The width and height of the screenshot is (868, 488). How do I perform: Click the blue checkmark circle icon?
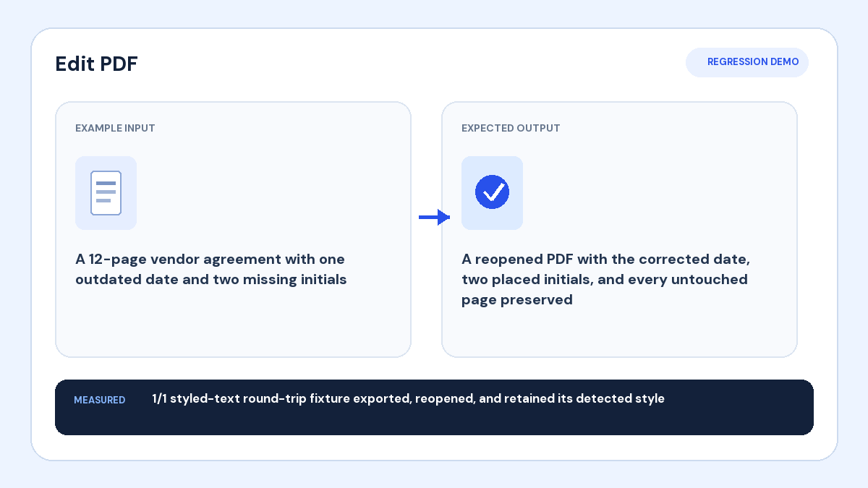tap(492, 192)
